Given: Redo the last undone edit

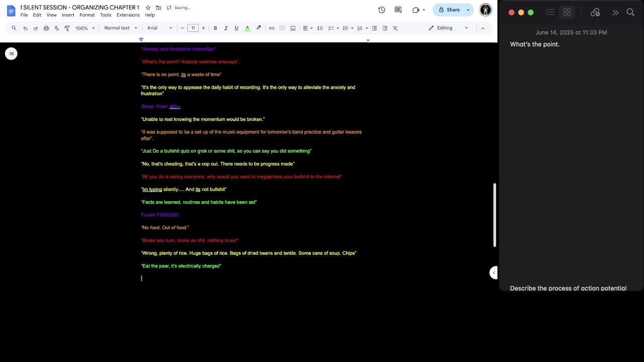Looking at the screenshot, I should [36, 28].
